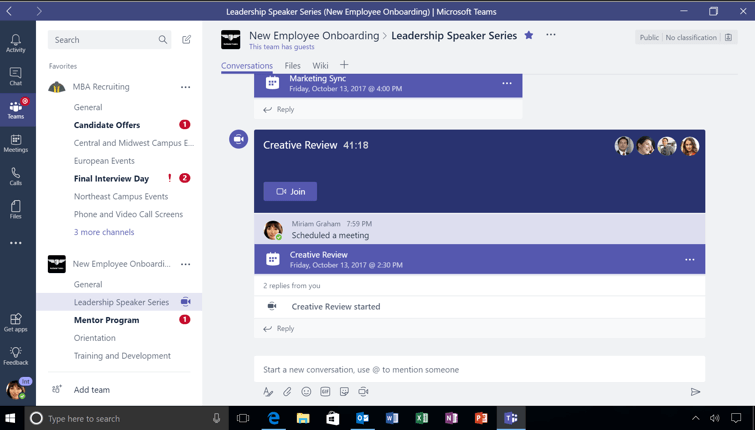This screenshot has height=430, width=755.
Task: Open the Orientation channel
Action: pos(94,338)
